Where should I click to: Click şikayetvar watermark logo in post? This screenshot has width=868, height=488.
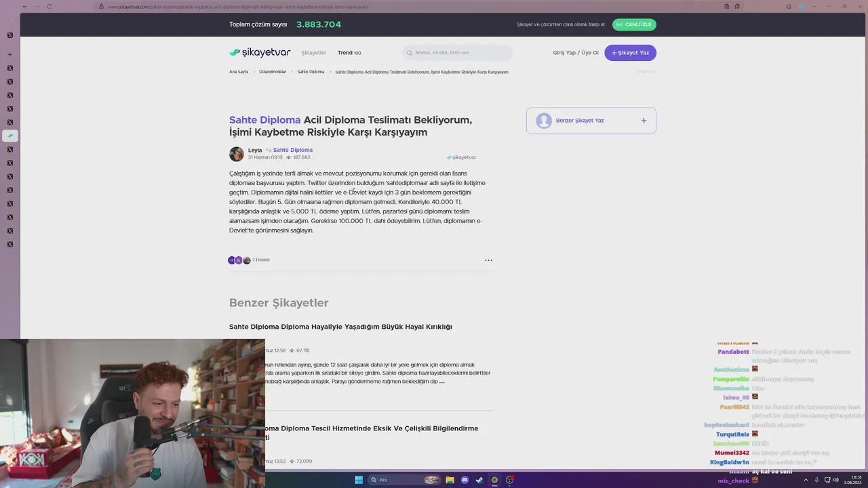[x=462, y=157]
